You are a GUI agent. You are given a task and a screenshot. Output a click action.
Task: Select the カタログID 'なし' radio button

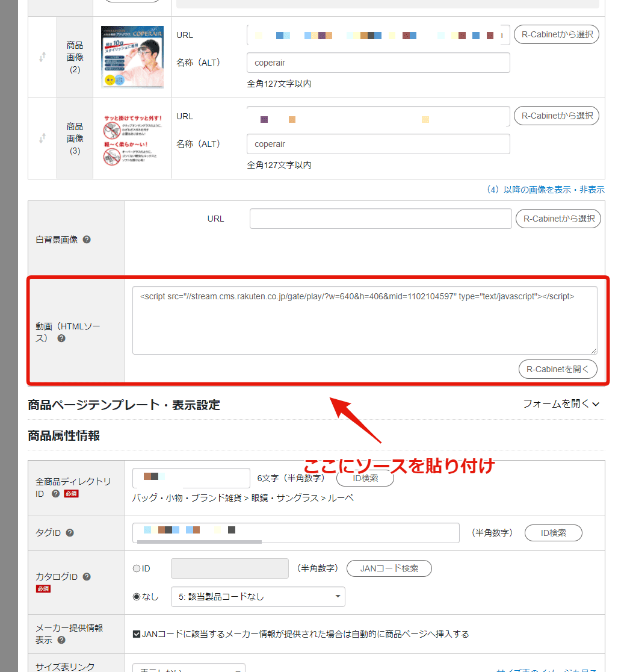tap(137, 597)
